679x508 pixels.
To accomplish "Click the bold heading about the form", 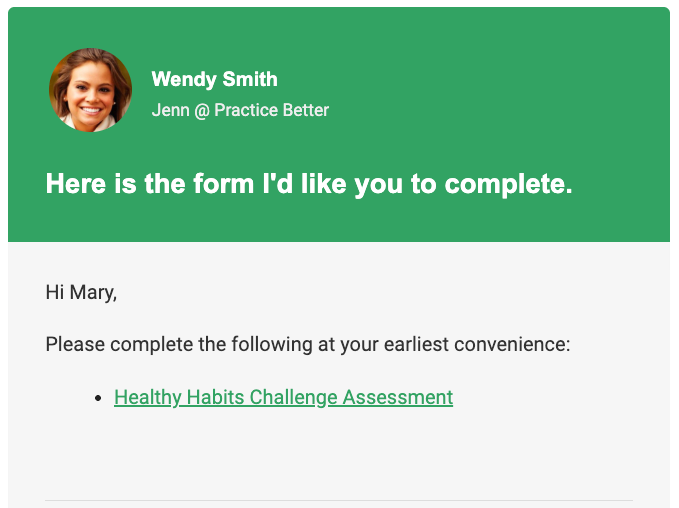I will [309, 185].
